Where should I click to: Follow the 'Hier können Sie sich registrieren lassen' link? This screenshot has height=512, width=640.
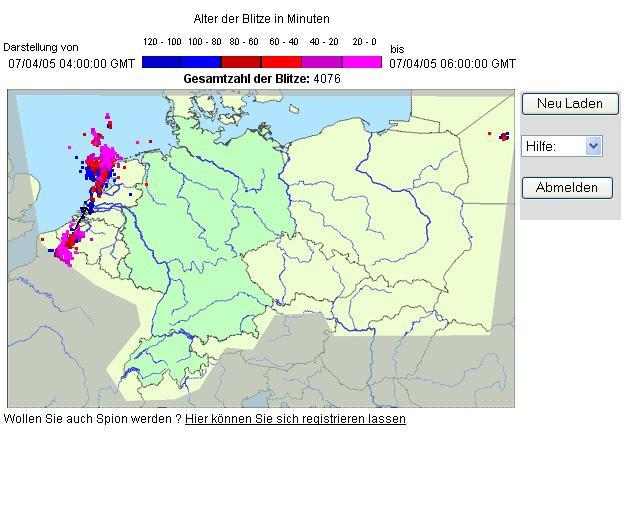coord(295,419)
